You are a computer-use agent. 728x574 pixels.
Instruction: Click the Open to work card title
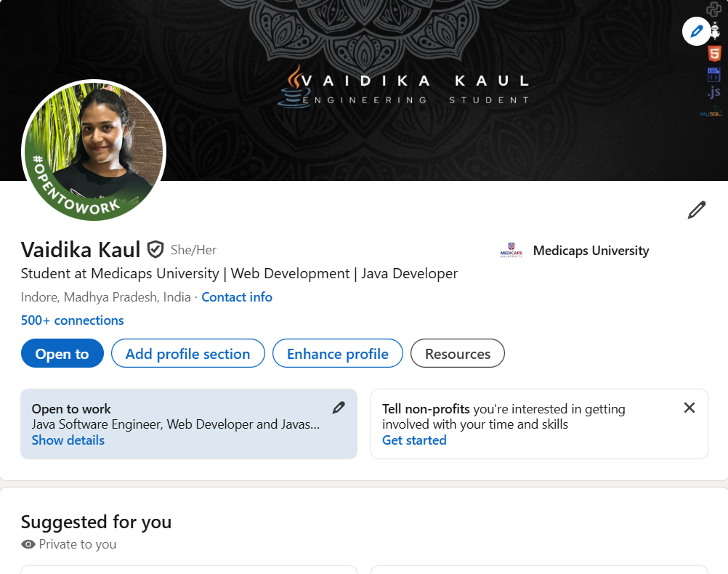[x=71, y=409]
